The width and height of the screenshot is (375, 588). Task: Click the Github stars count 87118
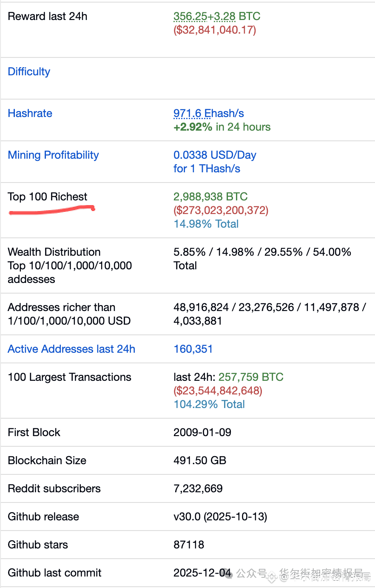tap(188, 545)
